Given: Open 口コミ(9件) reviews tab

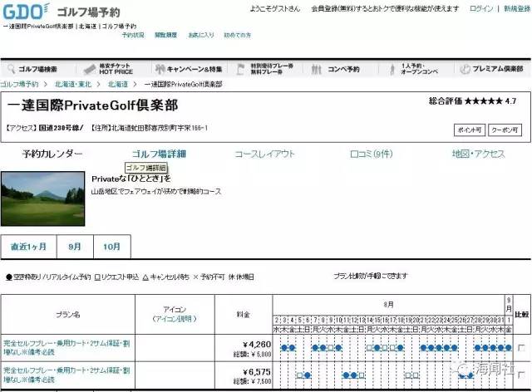Looking at the screenshot, I should pos(371,154).
